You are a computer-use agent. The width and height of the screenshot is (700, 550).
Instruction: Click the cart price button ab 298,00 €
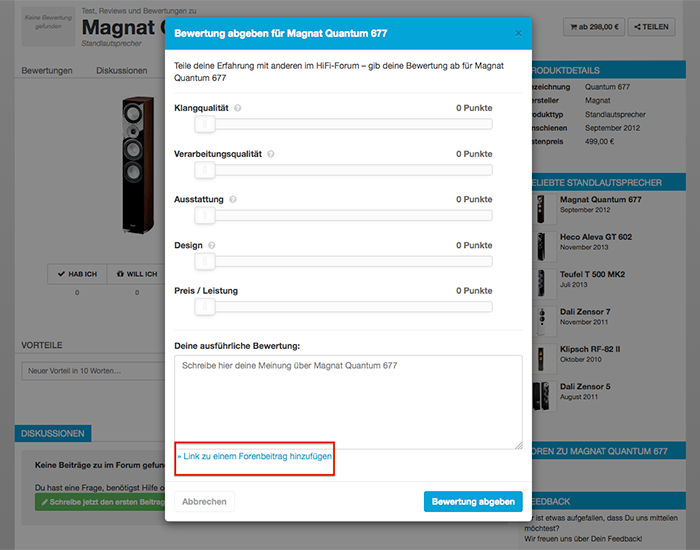point(594,27)
